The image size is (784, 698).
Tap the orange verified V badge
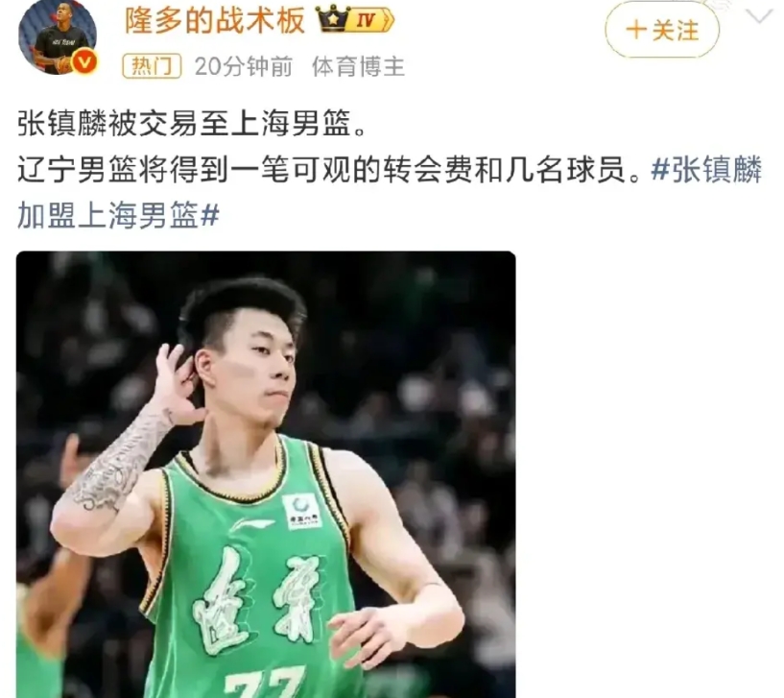click(84, 62)
